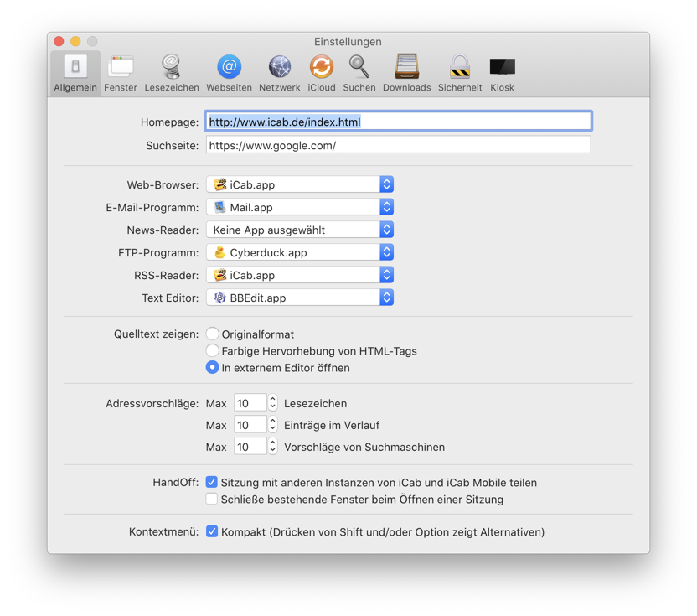Open the E-Mail-Programm dropdown
697x616 pixels.
[x=300, y=207]
